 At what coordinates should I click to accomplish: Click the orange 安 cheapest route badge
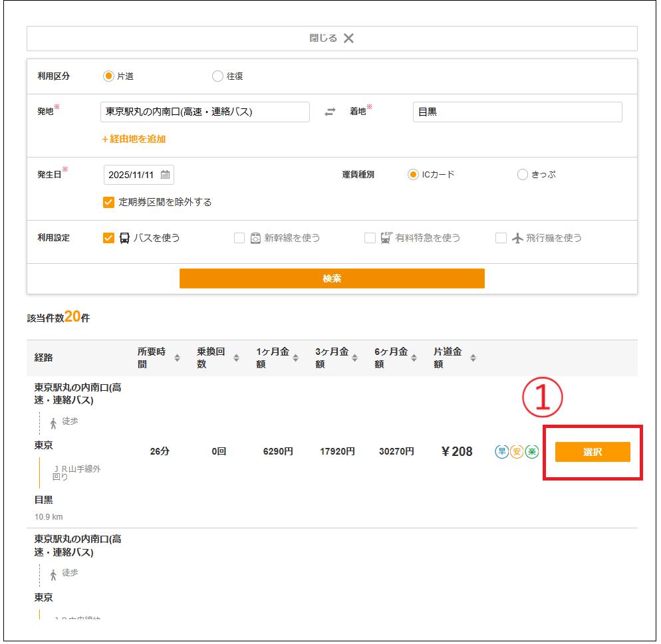tap(517, 452)
